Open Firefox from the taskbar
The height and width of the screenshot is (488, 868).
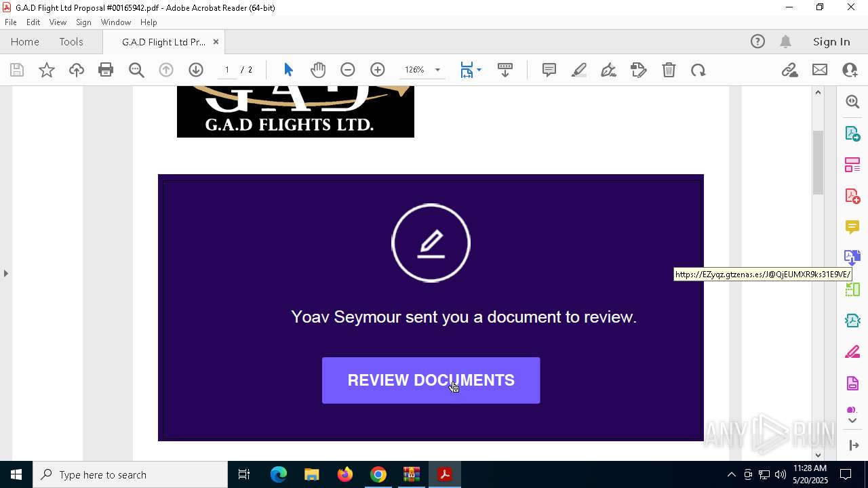click(x=345, y=474)
